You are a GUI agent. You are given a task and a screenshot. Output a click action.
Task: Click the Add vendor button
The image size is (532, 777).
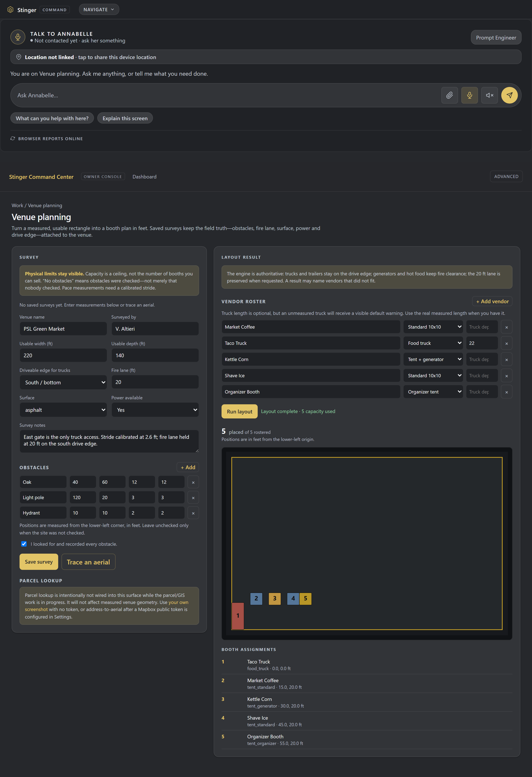(492, 301)
